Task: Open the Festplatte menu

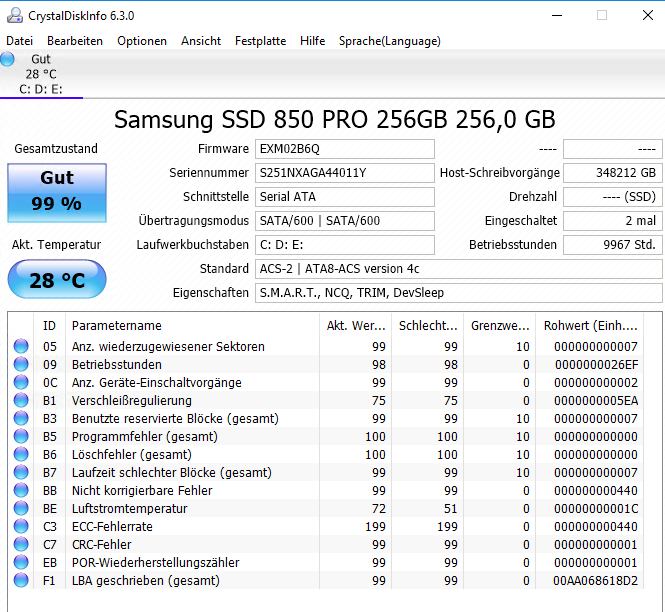Action: pyautogui.click(x=260, y=41)
